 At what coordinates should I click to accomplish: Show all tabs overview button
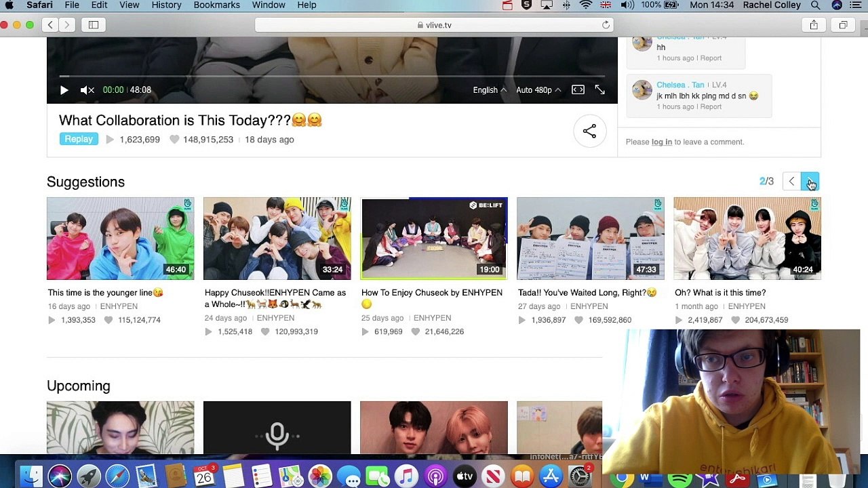click(843, 25)
